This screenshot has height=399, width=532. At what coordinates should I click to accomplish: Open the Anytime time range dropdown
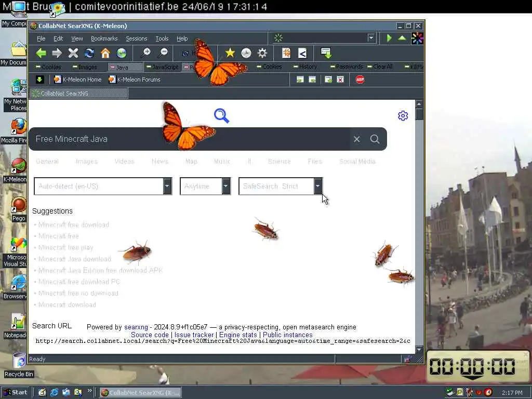[x=205, y=187]
